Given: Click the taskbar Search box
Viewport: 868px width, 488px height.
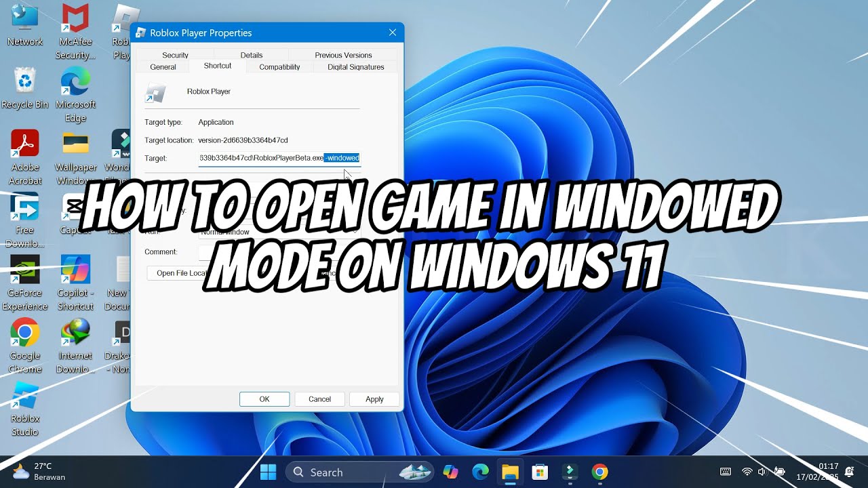Looking at the screenshot, I should (360, 472).
